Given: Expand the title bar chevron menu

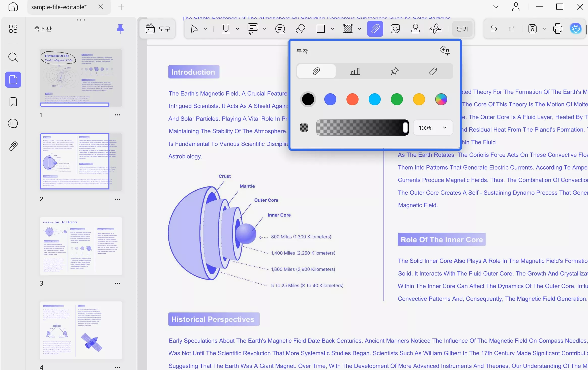Looking at the screenshot, I should pos(496,7).
